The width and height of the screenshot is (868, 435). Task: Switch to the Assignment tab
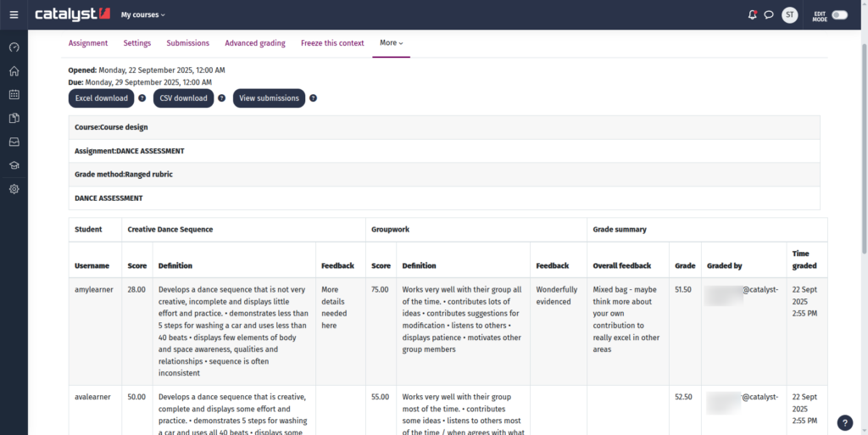pos(88,43)
